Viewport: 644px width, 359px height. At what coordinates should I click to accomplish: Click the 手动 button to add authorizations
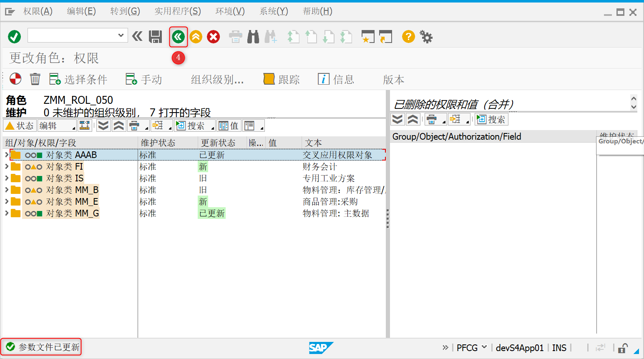tap(144, 79)
